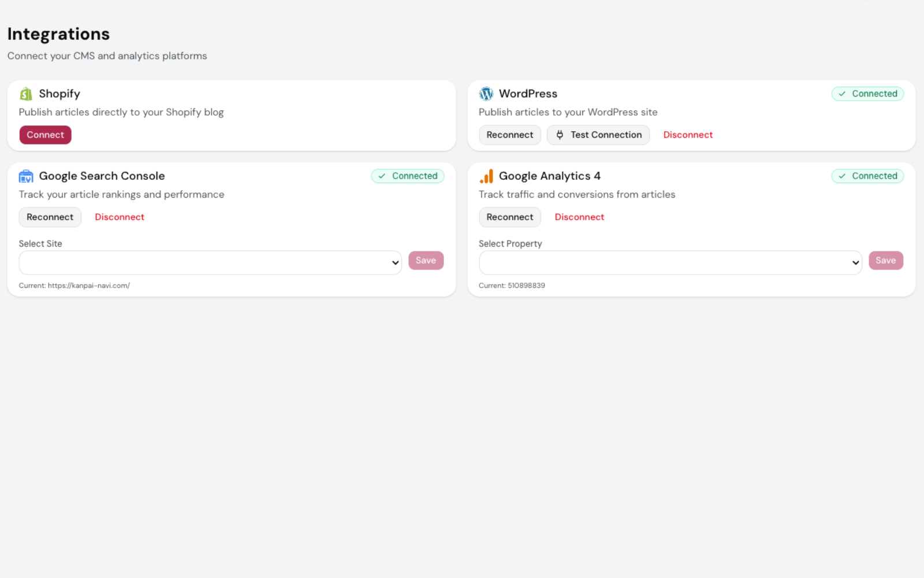The width and height of the screenshot is (924, 578).
Task: Click the 'Select Site' label
Action: pos(40,243)
